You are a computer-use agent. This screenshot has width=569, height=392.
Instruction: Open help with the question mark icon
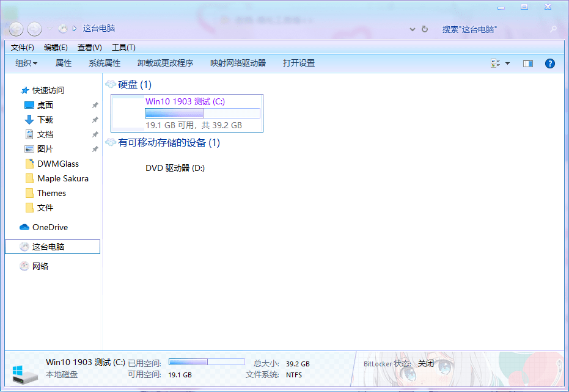point(550,64)
